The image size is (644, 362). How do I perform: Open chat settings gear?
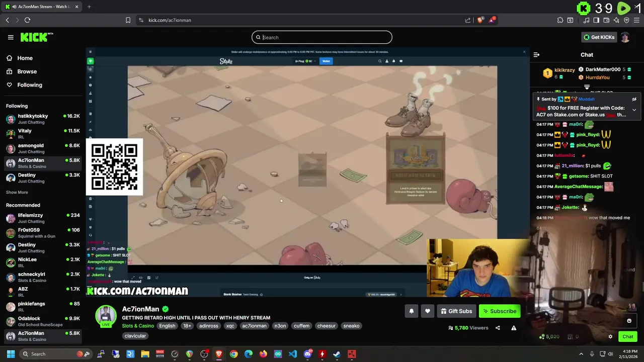tap(610, 337)
